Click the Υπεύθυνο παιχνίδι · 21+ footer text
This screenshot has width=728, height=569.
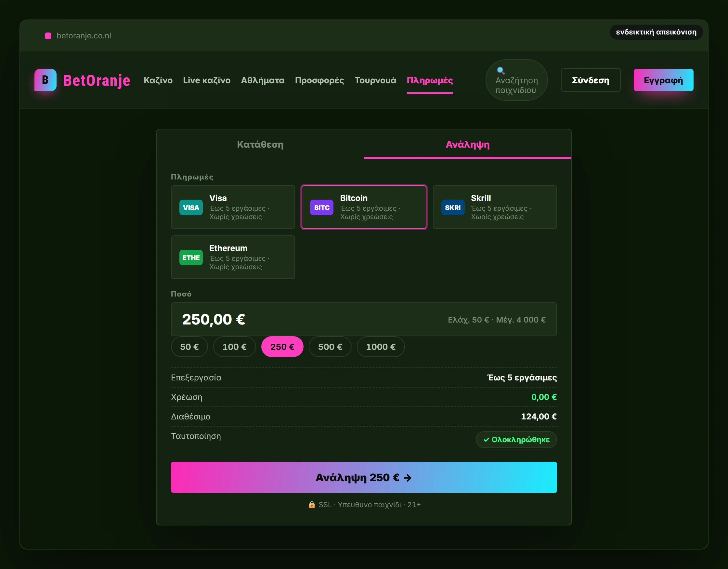[x=379, y=505]
